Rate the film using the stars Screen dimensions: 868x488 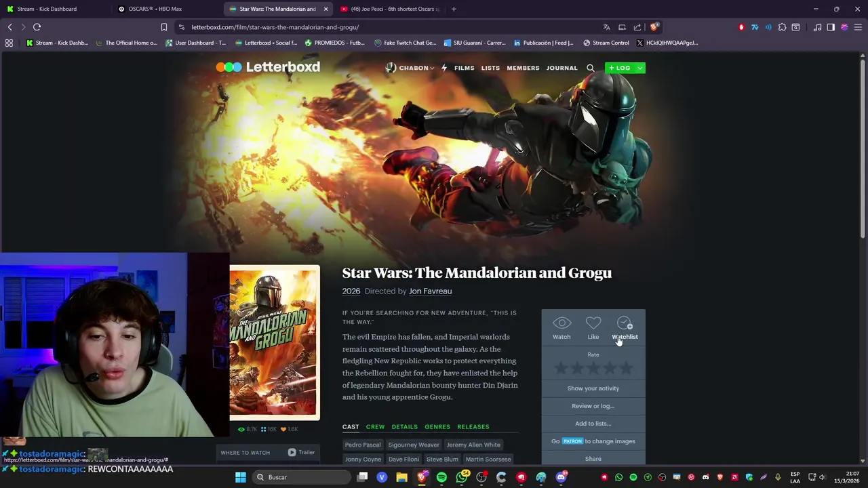coord(593,368)
